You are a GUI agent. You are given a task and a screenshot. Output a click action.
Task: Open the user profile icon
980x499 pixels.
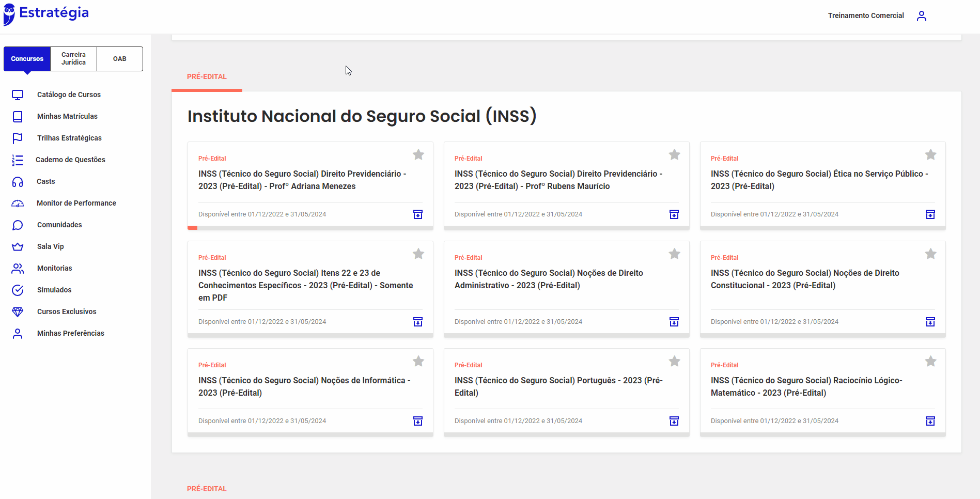pos(922,16)
